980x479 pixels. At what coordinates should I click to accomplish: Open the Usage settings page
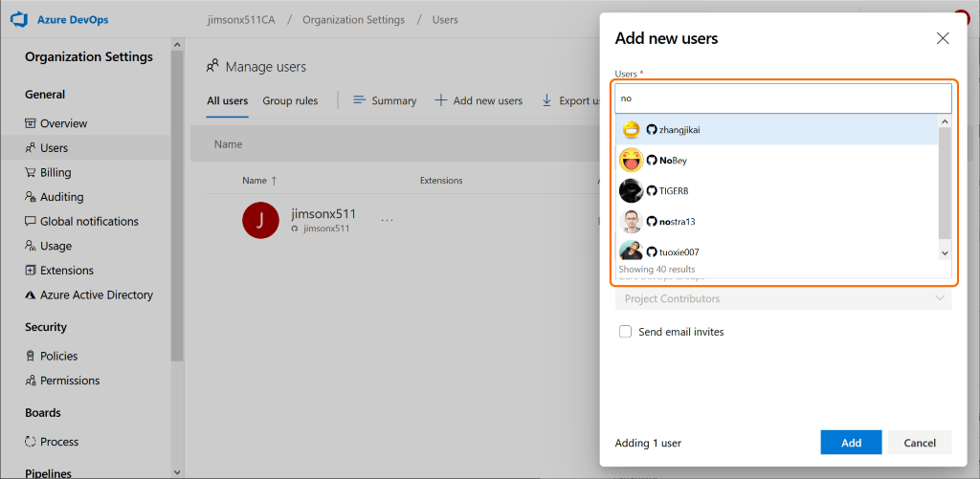pyautogui.click(x=49, y=246)
